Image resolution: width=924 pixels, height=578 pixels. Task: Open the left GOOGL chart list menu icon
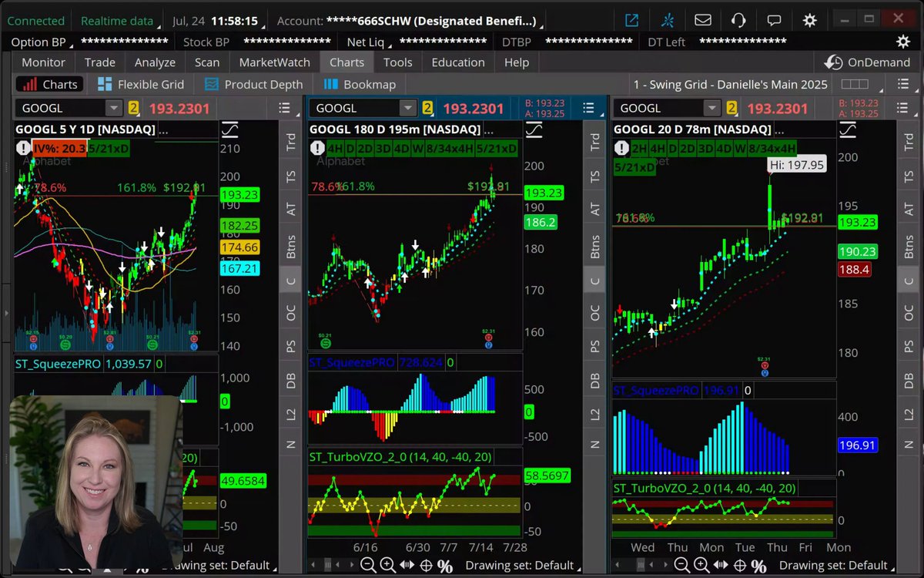pyautogui.click(x=284, y=109)
